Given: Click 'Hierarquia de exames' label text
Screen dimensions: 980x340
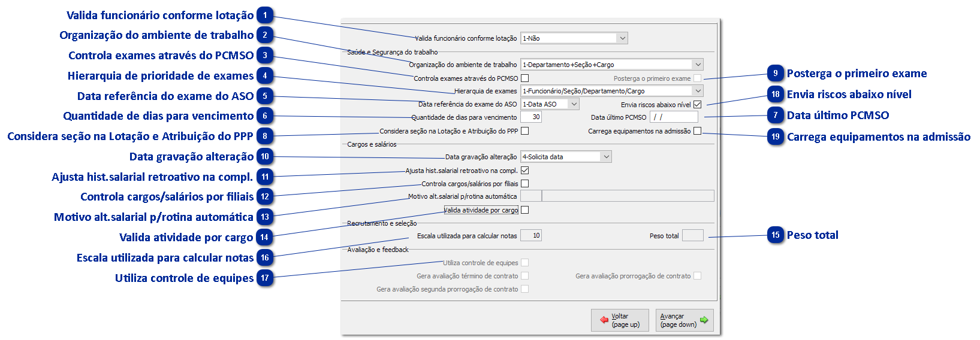Looking at the screenshot, I should [486, 91].
